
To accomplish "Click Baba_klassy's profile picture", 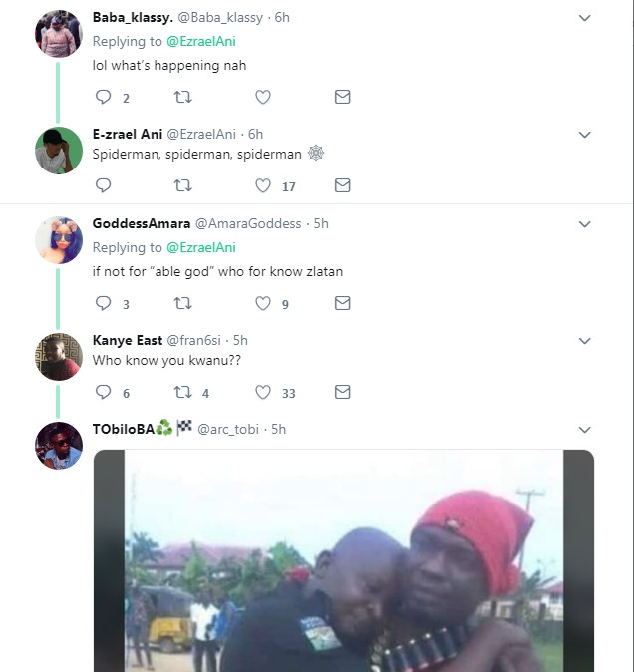I will [59, 35].
